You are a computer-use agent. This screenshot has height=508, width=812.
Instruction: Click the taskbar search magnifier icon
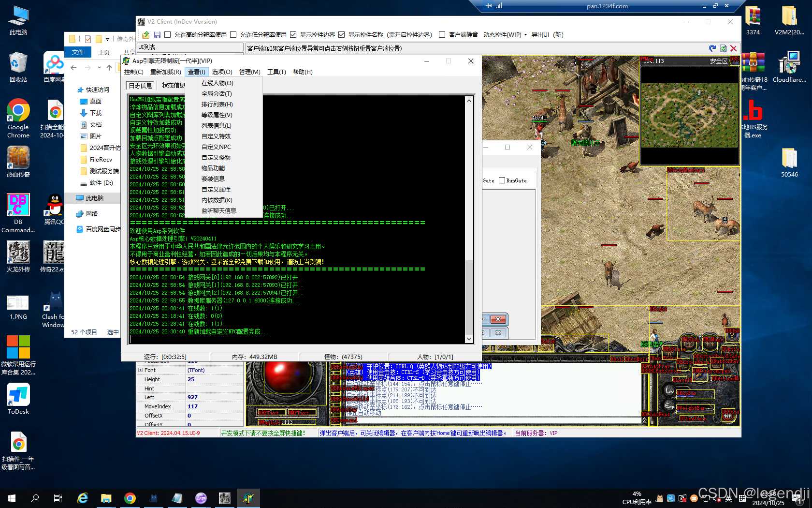(35, 498)
